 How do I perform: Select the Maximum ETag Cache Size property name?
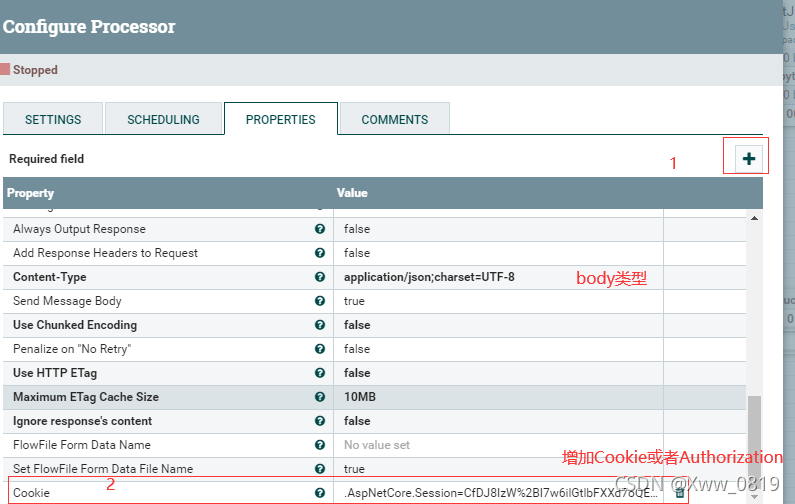pyautogui.click(x=86, y=397)
